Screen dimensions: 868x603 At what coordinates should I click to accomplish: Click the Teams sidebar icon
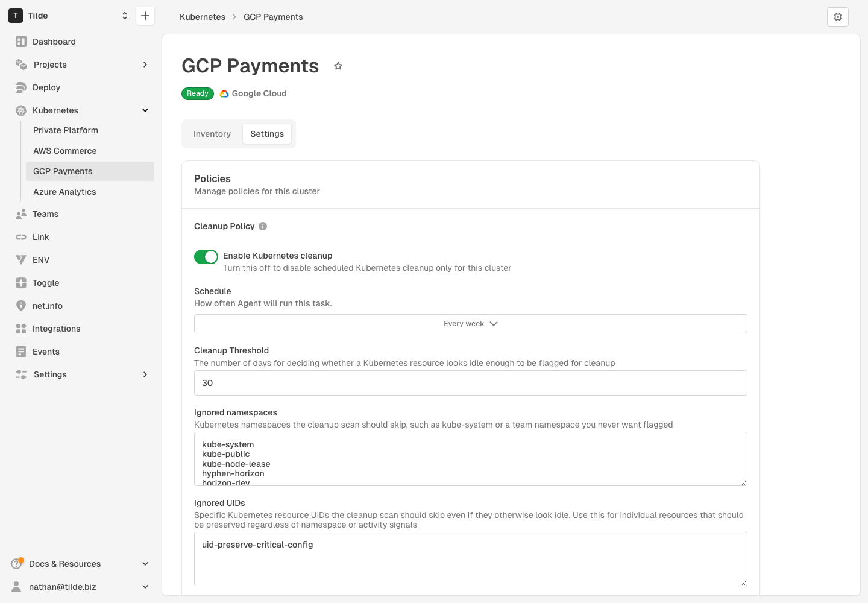21,214
